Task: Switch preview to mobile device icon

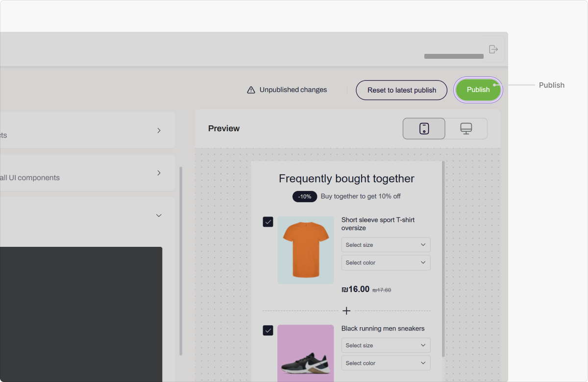Action: 424,128
